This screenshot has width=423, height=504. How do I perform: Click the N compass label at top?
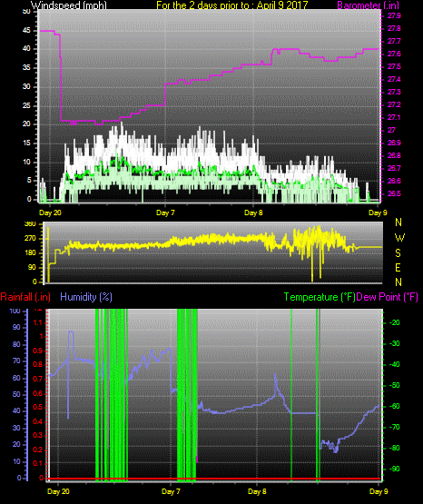(x=398, y=222)
